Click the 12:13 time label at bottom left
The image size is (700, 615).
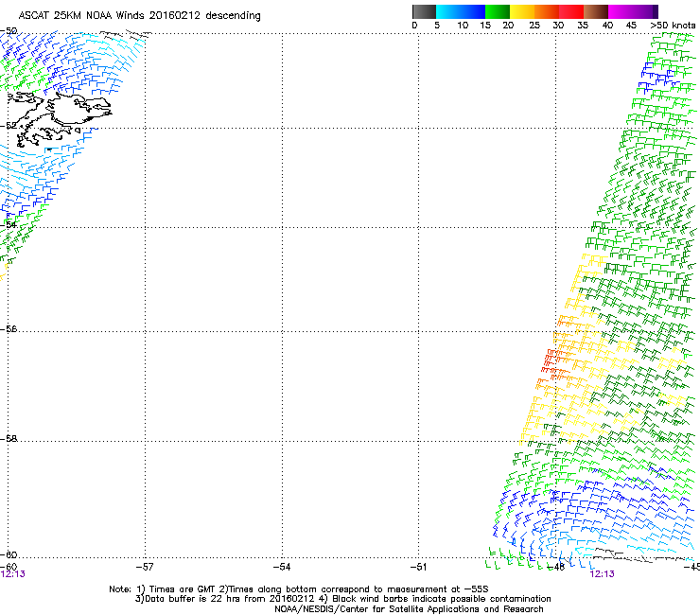pos(12,574)
